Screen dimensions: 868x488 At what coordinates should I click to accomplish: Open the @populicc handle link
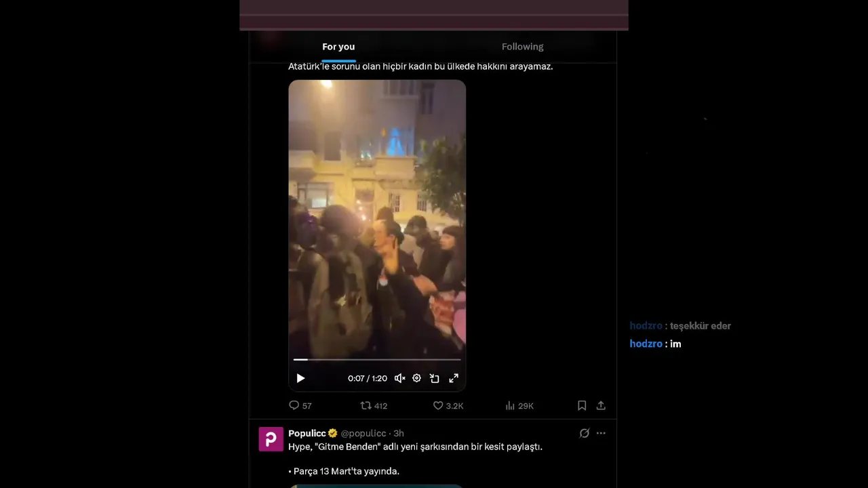coord(363,433)
